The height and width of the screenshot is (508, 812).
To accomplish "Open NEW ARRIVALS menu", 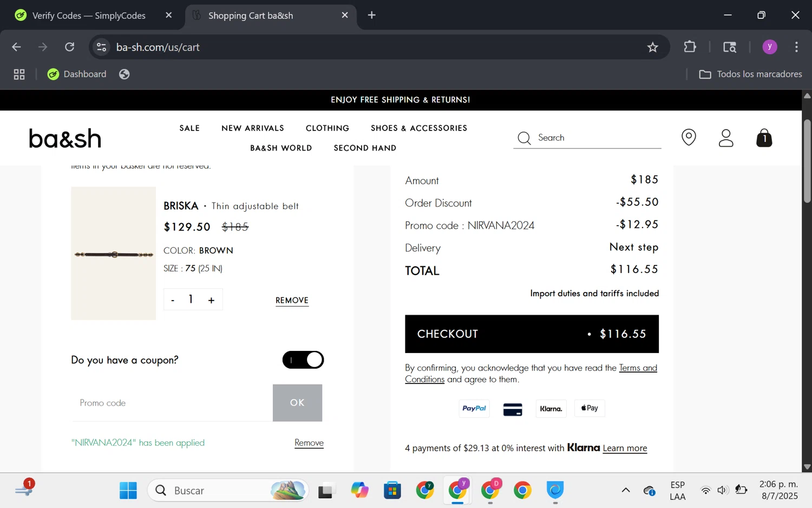I will tap(253, 128).
